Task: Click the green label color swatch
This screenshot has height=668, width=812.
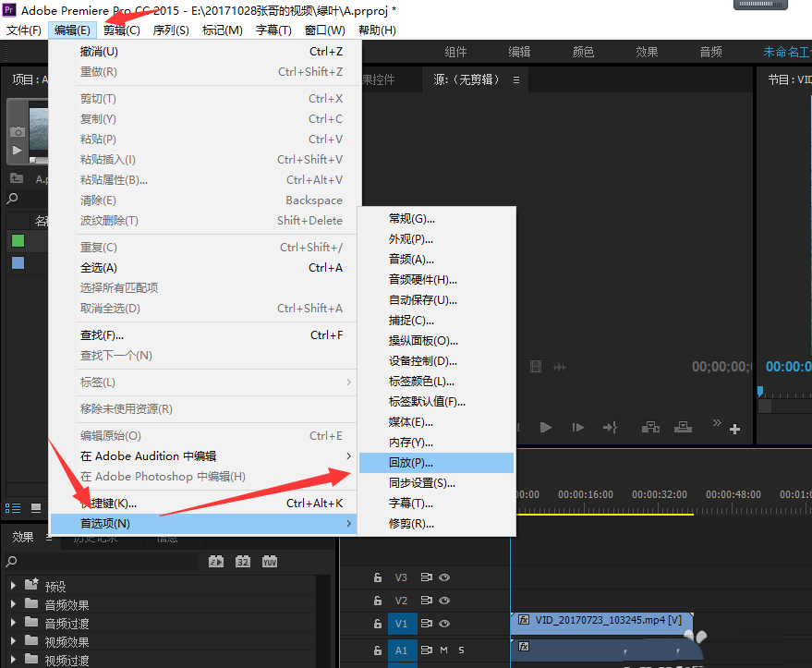Action: click(18, 239)
